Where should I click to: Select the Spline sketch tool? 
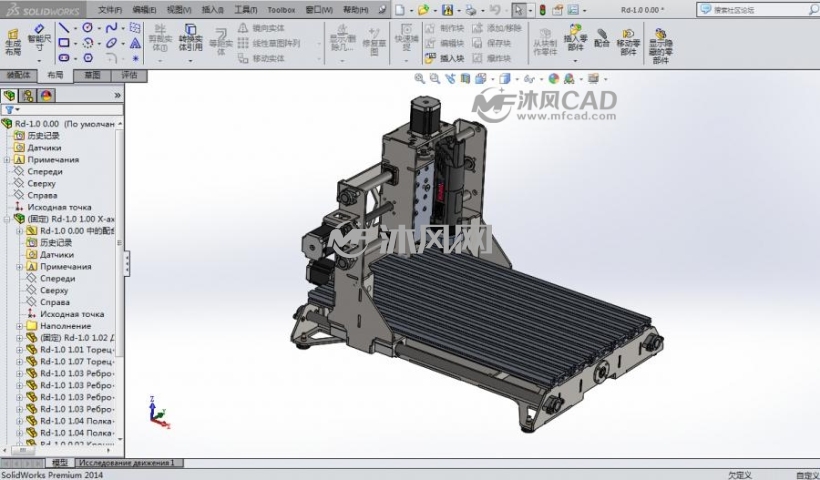(x=111, y=28)
